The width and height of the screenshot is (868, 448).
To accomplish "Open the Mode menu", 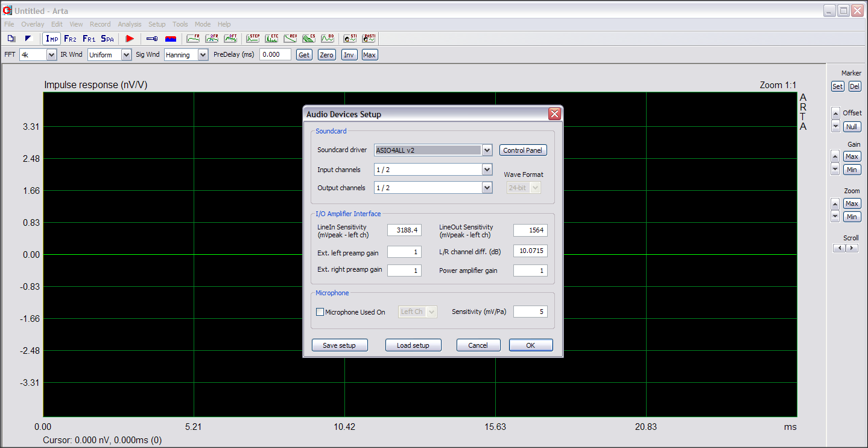I will tap(203, 24).
